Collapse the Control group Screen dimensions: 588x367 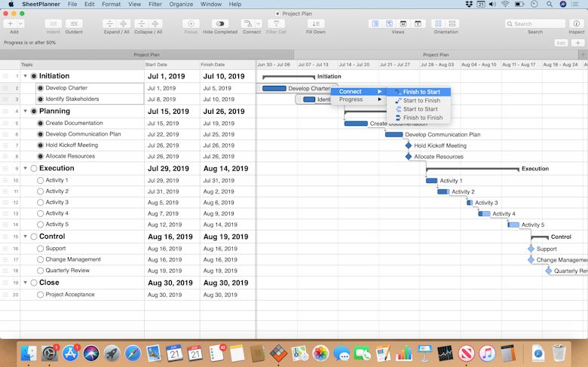25,237
